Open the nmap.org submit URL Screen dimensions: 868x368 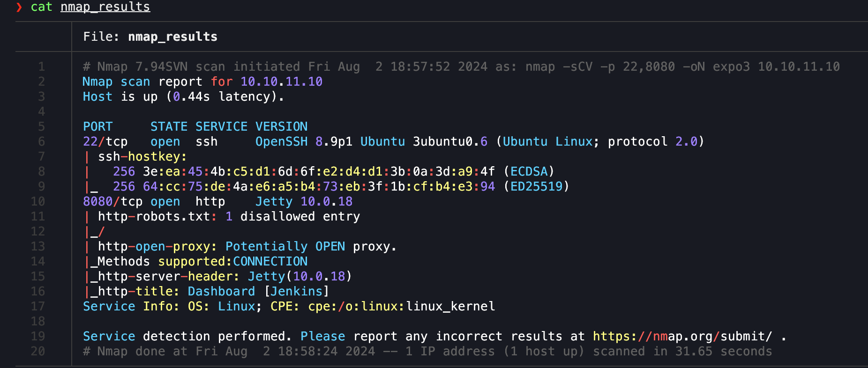pyautogui.click(x=682, y=337)
